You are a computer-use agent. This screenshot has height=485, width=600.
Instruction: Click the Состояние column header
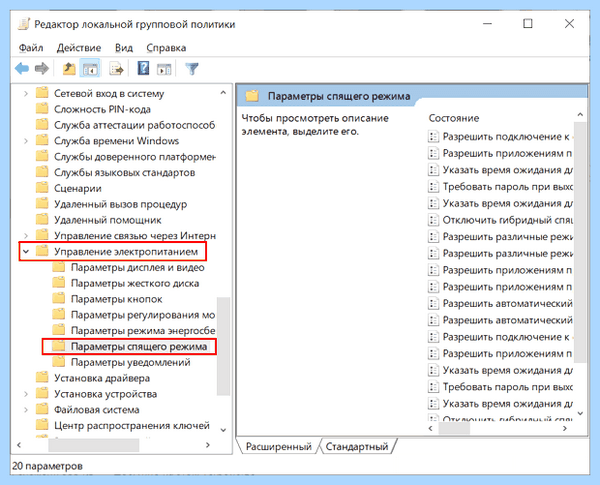point(453,118)
